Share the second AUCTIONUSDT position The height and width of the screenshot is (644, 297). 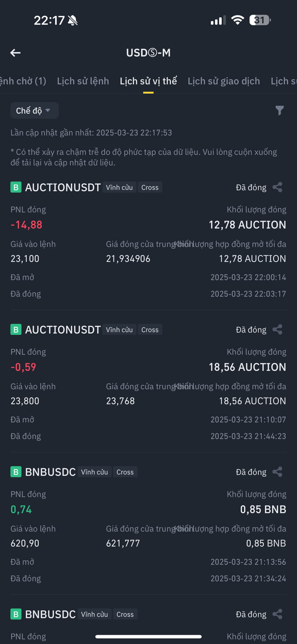tap(277, 330)
